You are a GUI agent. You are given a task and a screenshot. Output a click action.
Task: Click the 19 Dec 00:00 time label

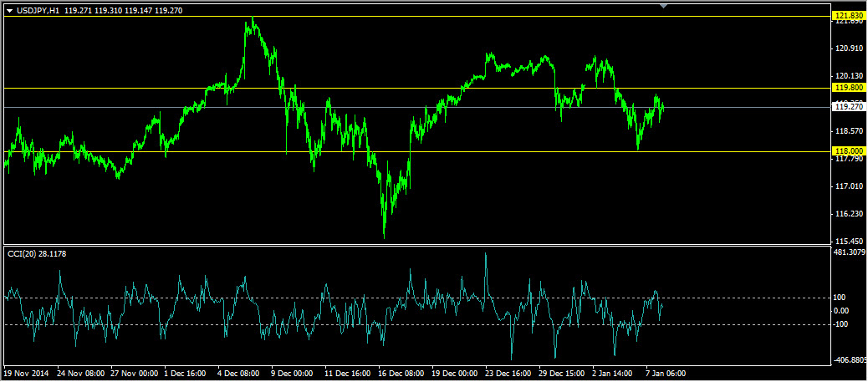455,374
